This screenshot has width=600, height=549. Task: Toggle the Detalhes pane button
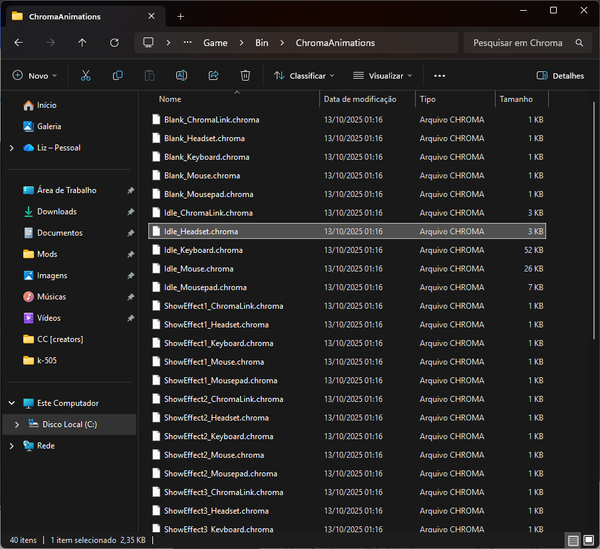[560, 75]
